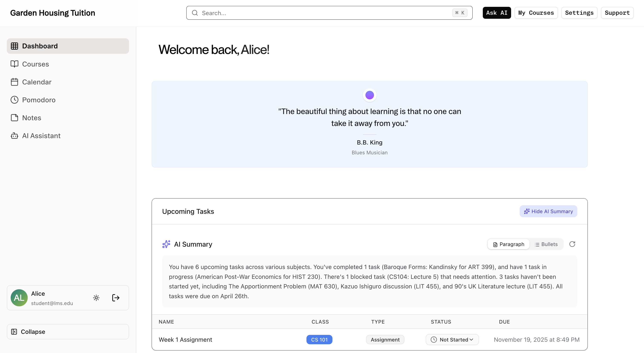
Task: Click the Search input field
Action: pos(325,13)
